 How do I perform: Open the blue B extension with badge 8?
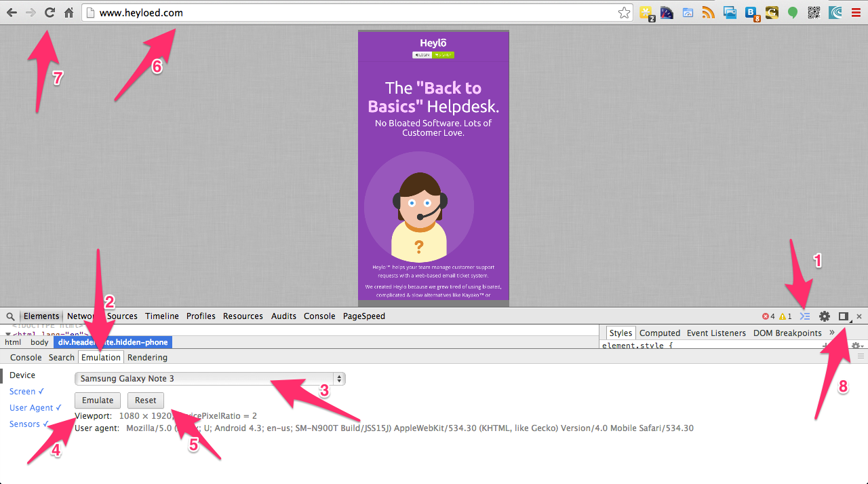point(751,13)
